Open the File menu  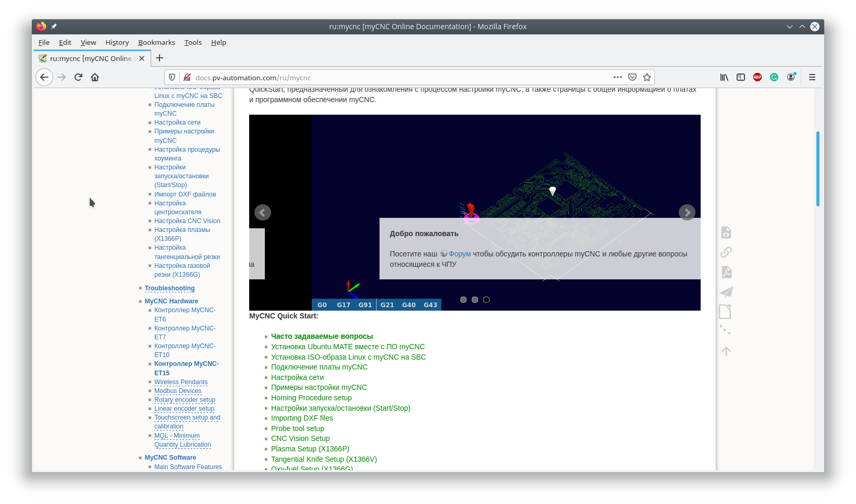click(44, 43)
